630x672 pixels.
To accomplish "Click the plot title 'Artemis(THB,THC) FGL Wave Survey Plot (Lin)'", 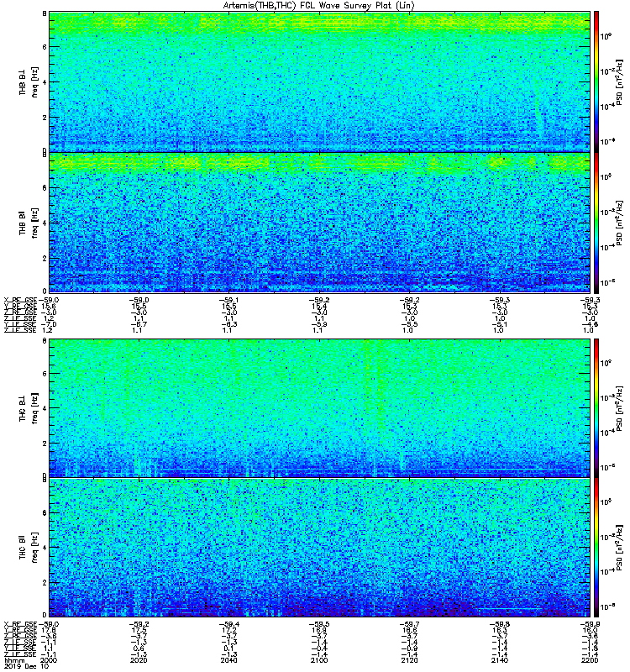I will [319, 6].
